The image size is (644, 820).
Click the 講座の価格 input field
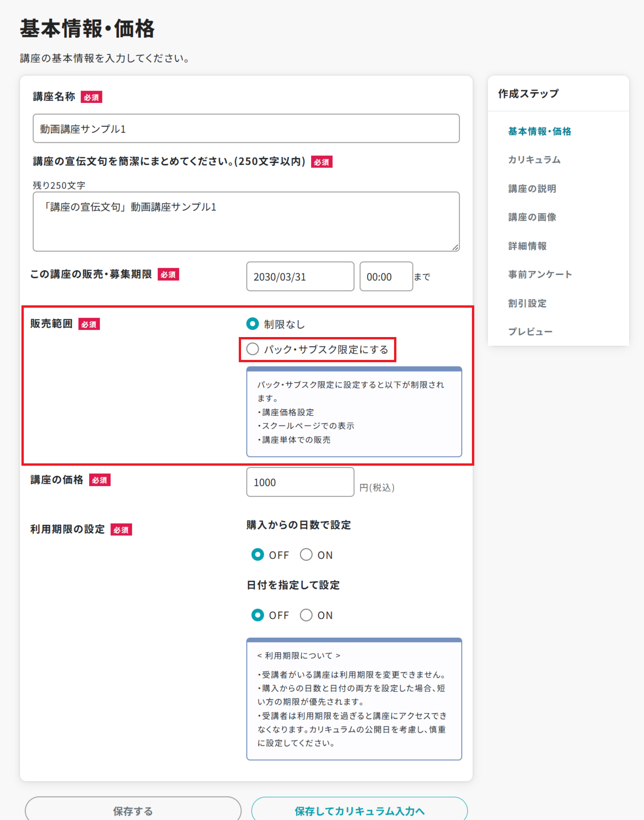300,482
